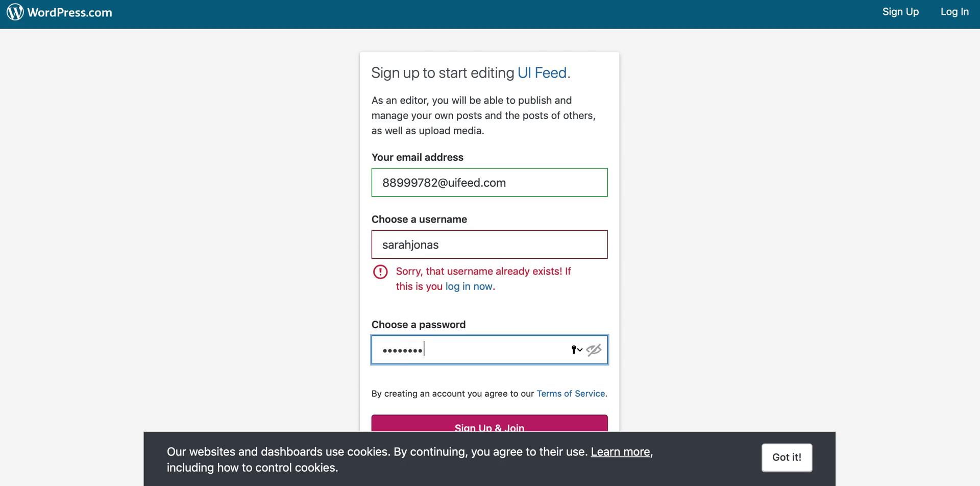Dismiss cookies with Got it! button
This screenshot has width=980, height=486.
pyautogui.click(x=787, y=457)
